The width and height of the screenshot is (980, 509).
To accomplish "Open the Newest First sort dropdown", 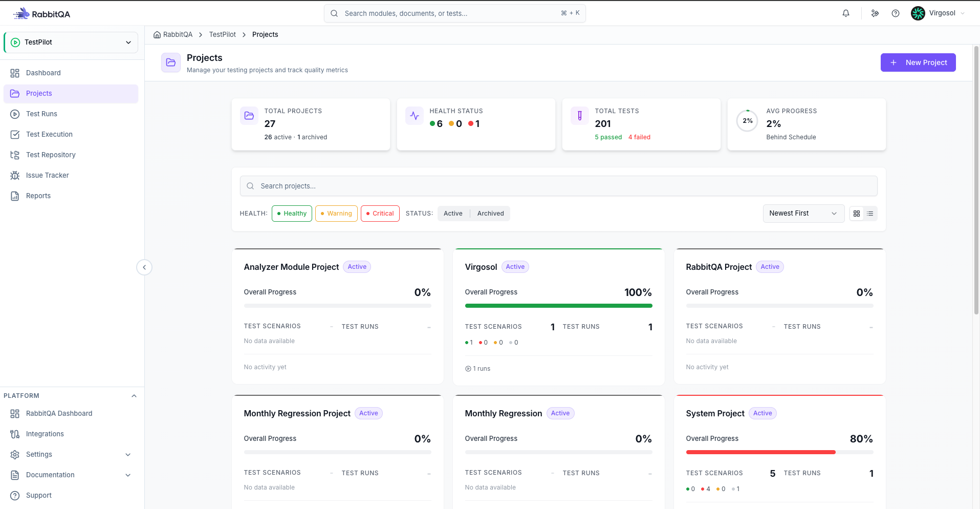I will point(803,214).
